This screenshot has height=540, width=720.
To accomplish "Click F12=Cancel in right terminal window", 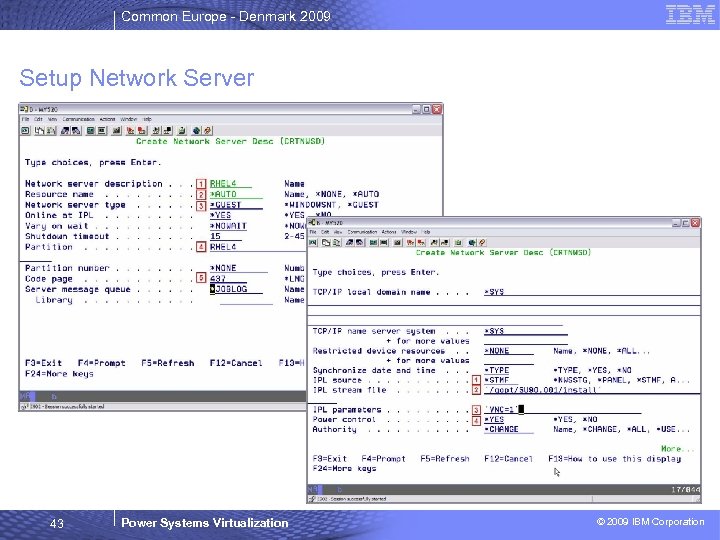I will point(508,459).
